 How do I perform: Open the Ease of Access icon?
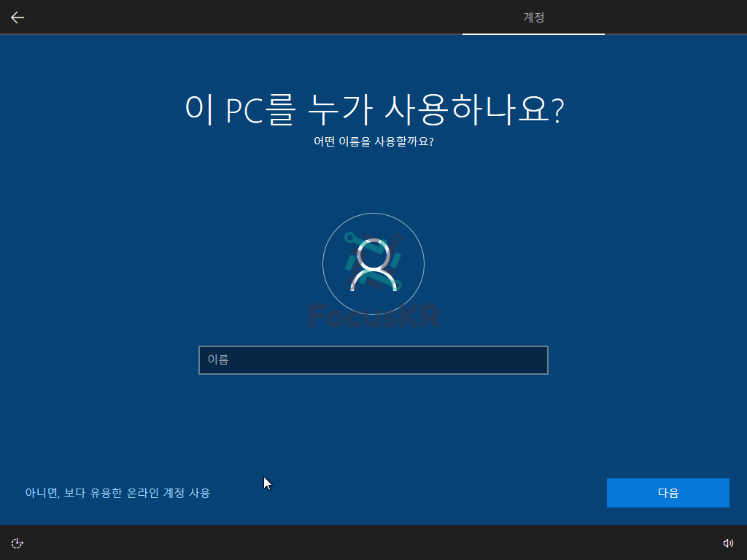pos(18,543)
